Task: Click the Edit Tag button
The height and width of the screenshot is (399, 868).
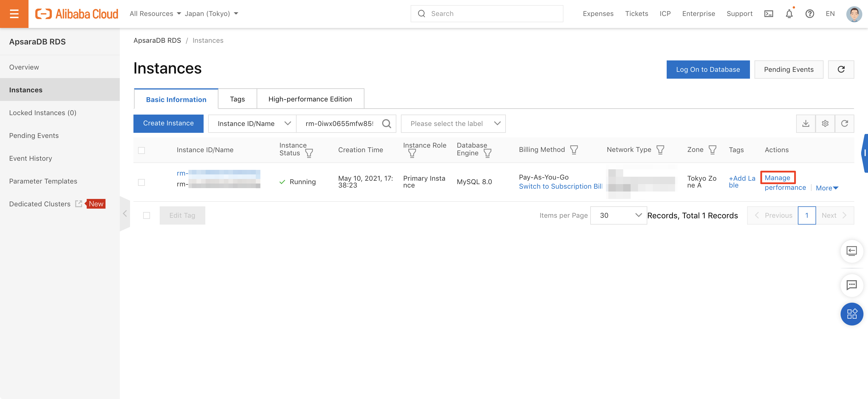Action: pos(182,215)
